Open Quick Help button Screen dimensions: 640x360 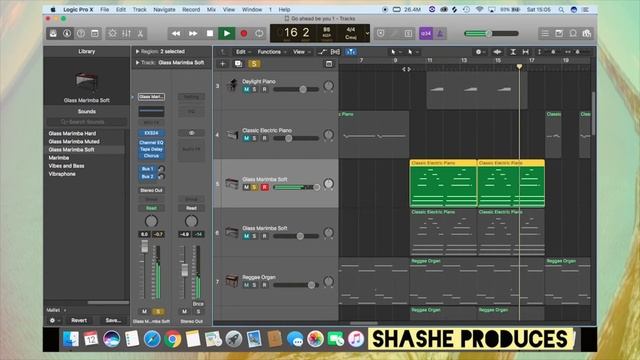[x=81, y=33]
